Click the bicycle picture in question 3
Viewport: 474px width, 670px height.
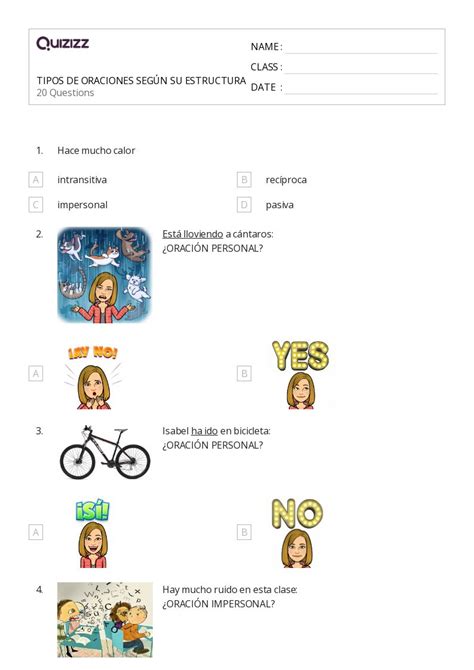(x=105, y=452)
